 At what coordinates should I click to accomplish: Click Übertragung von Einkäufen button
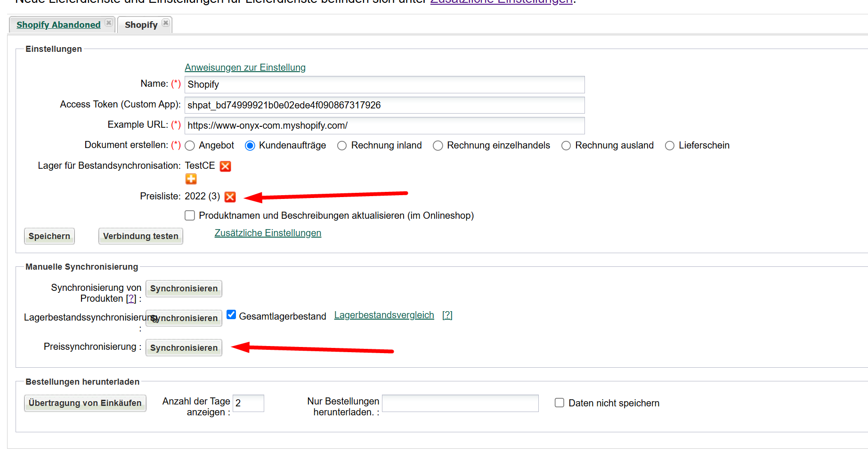pyautogui.click(x=85, y=403)
